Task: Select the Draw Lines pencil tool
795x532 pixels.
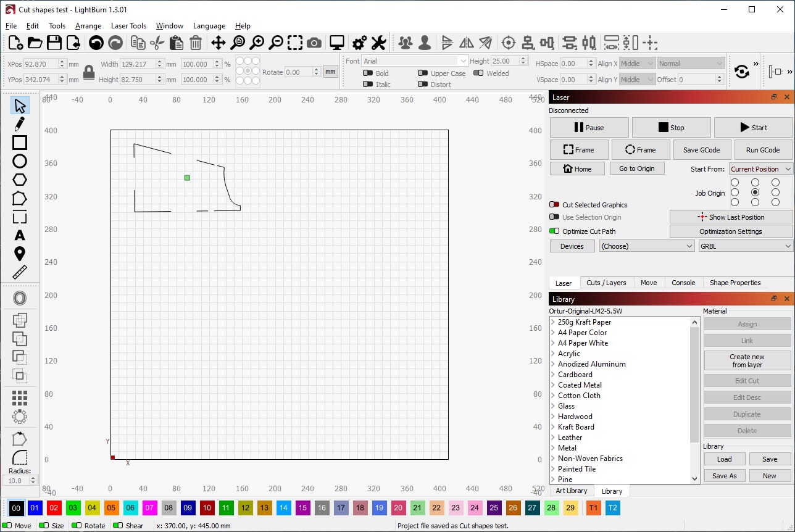Action: point(20,123)
